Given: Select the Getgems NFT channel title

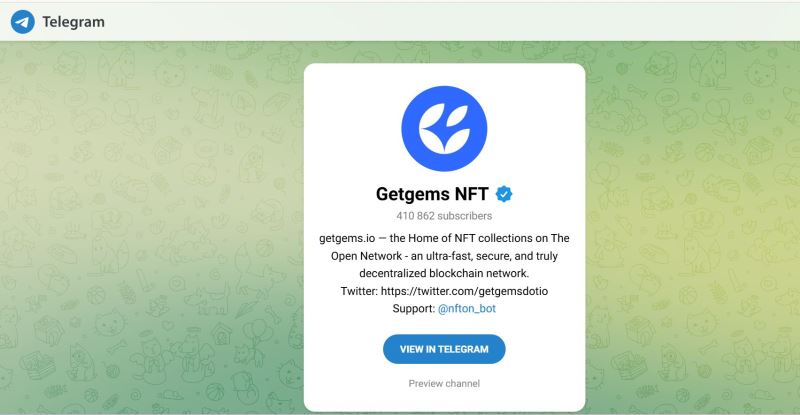Looking at the screenshot, I should (430, 194).
